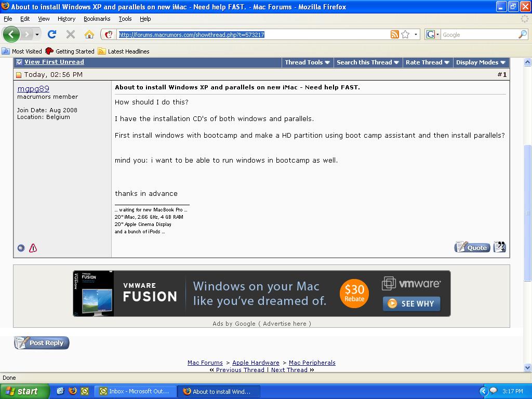The width and height of the screenshot is (532, 399).
Task: Click the browser Forward arrow button
Action: pos(27,34)
